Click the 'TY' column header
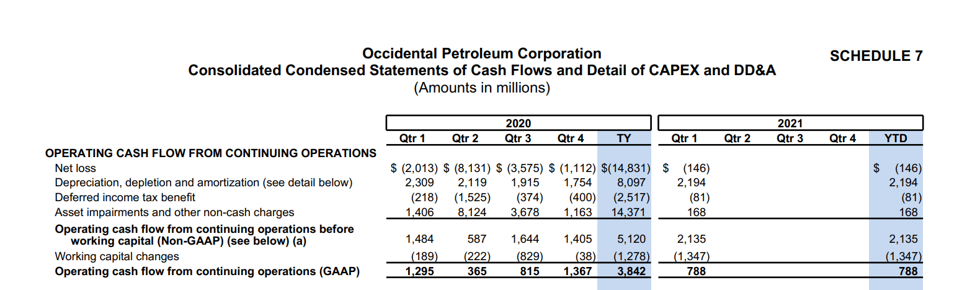This screenshot has width=980, height=290. coord(624,138)
